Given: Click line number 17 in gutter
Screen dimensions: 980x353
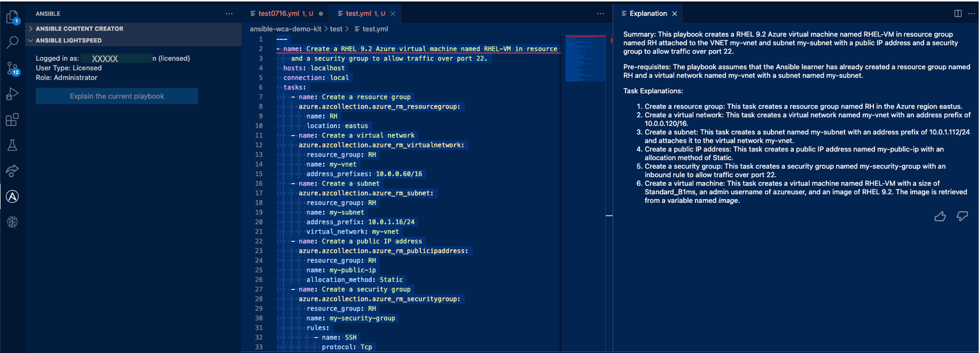Looking at the screenshot, I should (x=259, y=193).
